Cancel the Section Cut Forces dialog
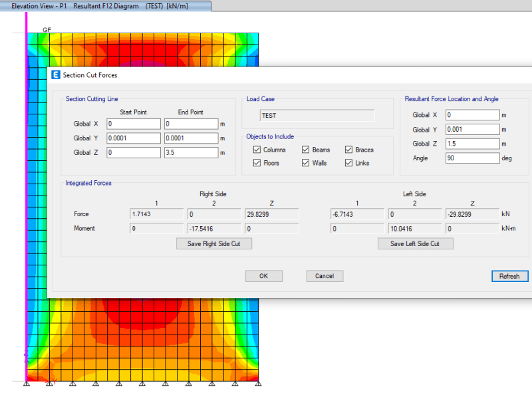 (x=325, y=276)
